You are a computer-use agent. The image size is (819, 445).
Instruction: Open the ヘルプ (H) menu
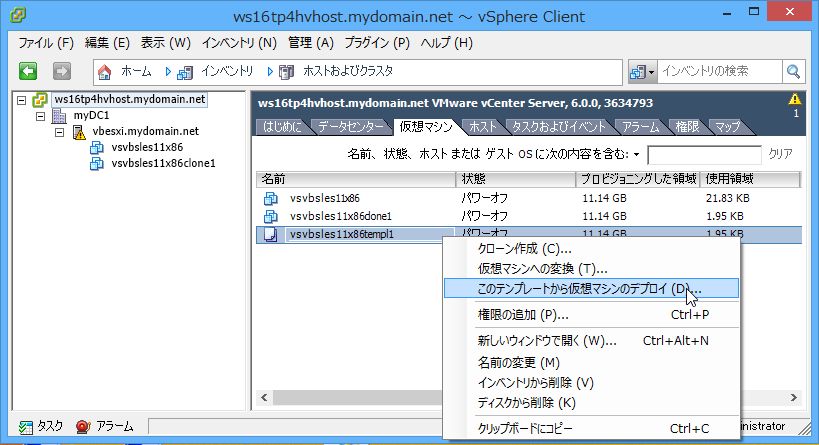coord(447,43)
